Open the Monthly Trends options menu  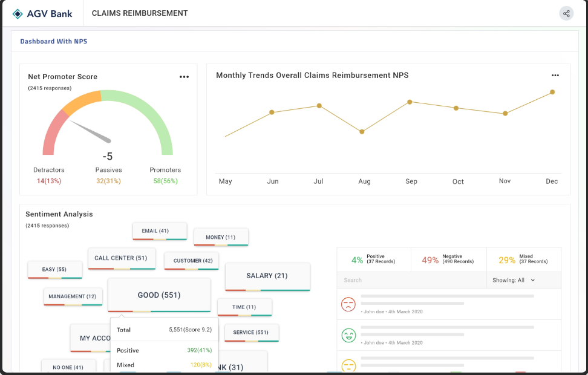tap(555, 75)
